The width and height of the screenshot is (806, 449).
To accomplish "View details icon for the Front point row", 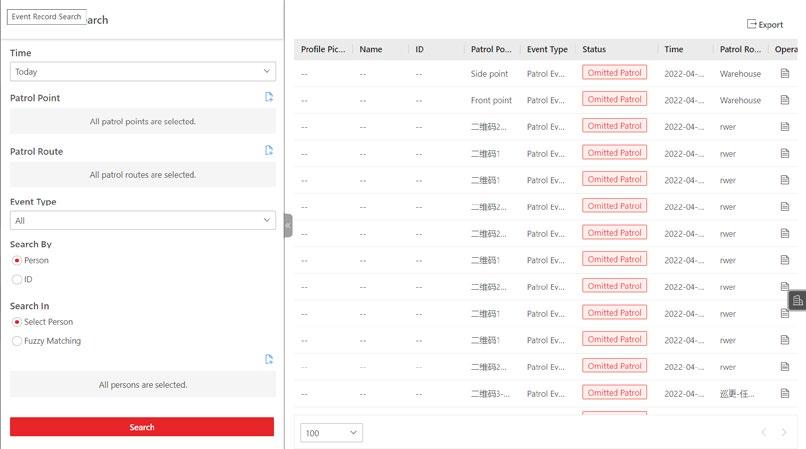I will tap(785, 100).
